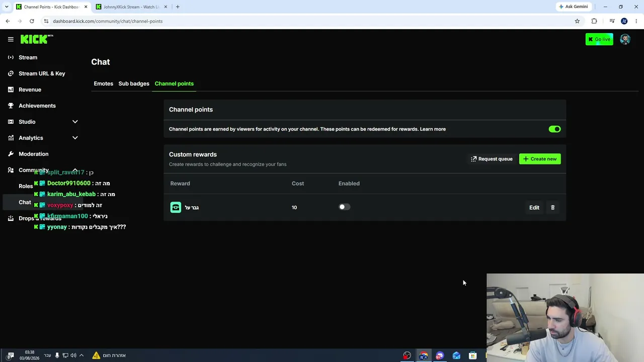Click the chat username voxypoxy
The height and width of the screenshot is (362, 644).
point(60,205)
